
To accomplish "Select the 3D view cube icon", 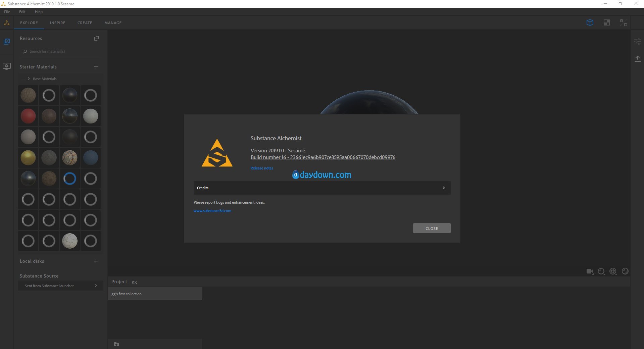I will coord(590,22).
